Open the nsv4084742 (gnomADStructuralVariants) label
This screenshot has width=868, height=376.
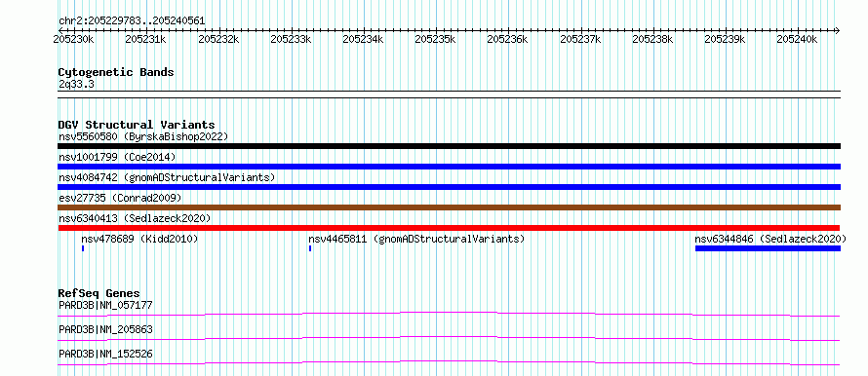[167, 177]
